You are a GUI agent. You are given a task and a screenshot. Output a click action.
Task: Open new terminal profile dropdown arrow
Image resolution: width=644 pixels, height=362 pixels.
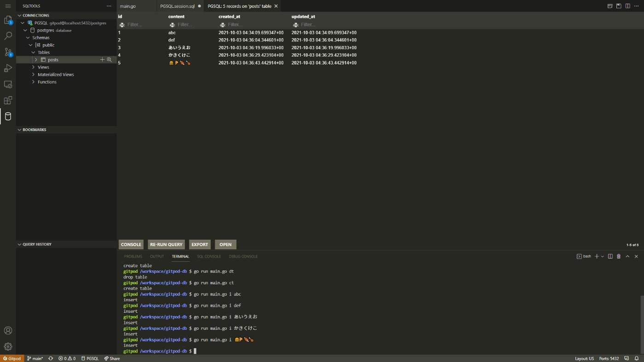click(x=602, y=256)
